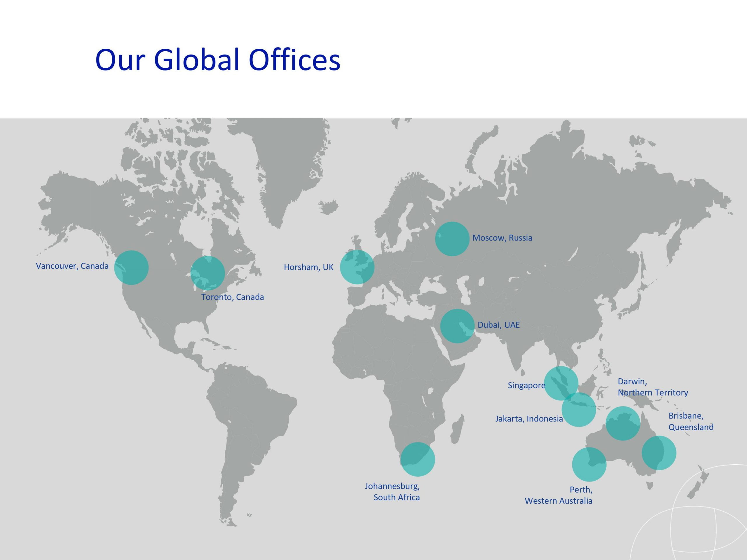
Task: Select the Horsham UK location circle
Action: pos(357,267)
